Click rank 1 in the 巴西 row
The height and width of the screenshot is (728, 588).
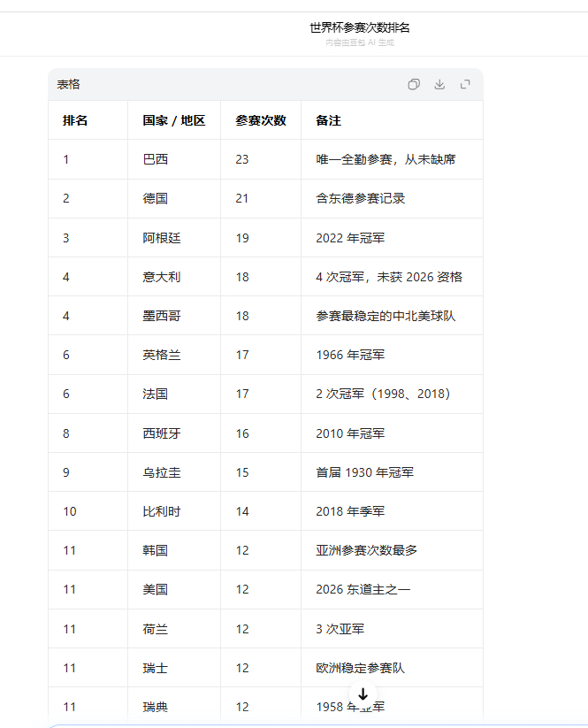point(66,159)
